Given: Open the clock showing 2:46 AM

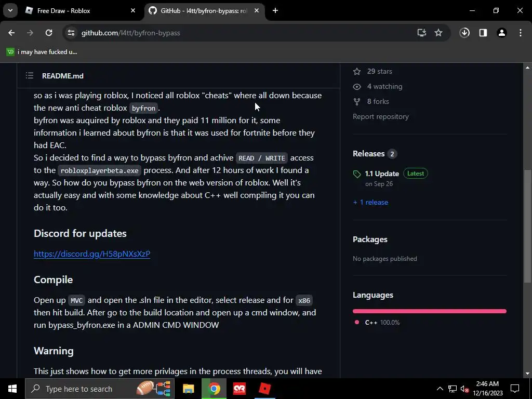Looking at the screenshot, I should click(487, 389).
